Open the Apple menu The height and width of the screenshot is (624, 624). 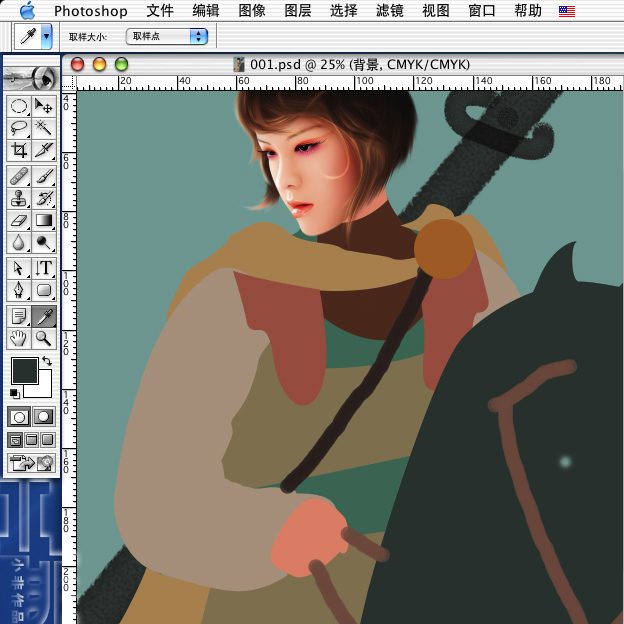[27, 11]
